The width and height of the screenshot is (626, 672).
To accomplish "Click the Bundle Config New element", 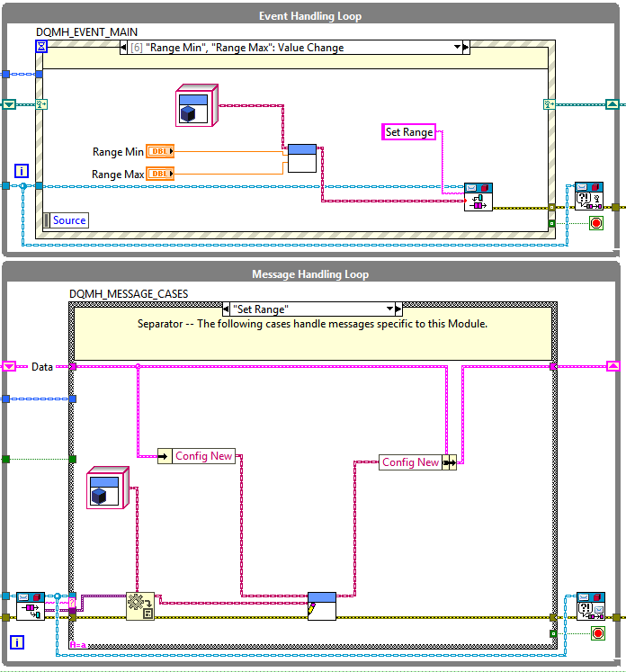I will (x=417, y=462).
